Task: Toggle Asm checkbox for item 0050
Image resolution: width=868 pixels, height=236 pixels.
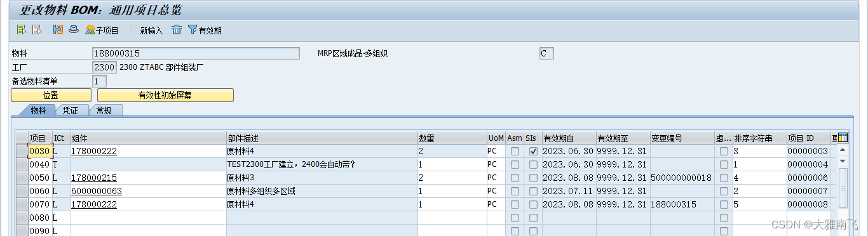Action: pyautogui.click(x=515, y=178)
